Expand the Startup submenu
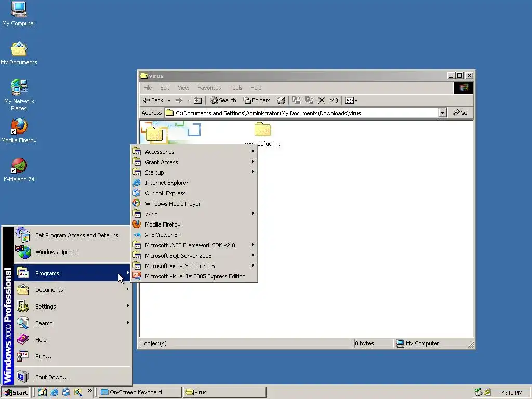 pyautogui.click(x=194, y=172)
